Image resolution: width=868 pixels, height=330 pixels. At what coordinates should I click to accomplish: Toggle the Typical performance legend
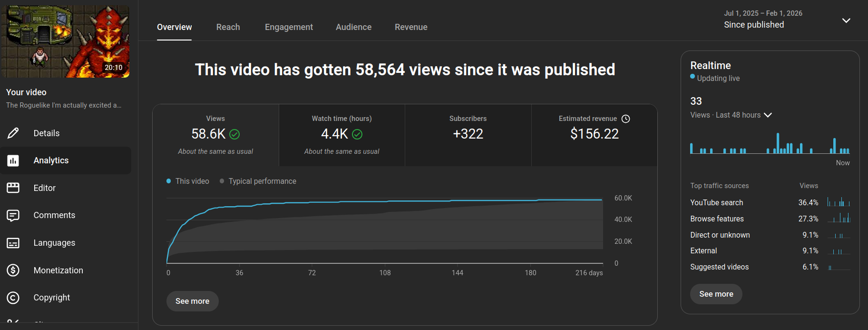point(258,181)
